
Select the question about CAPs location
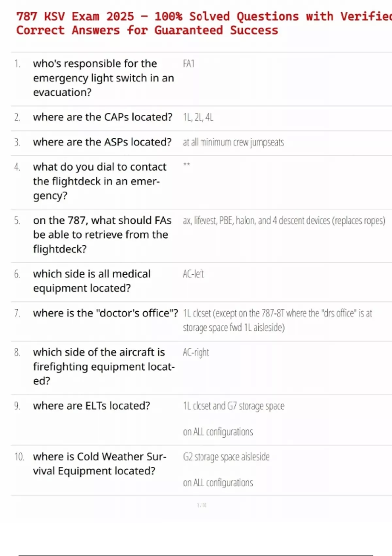[103, 117]
